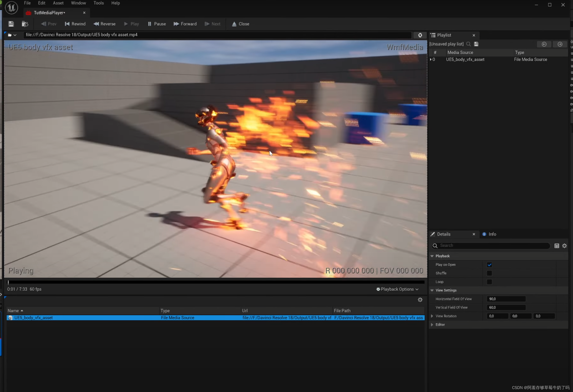The width and height of the screenshot is (573, 392).
Task: Open the Playback Options dropdown
Action: pos(397,289)
